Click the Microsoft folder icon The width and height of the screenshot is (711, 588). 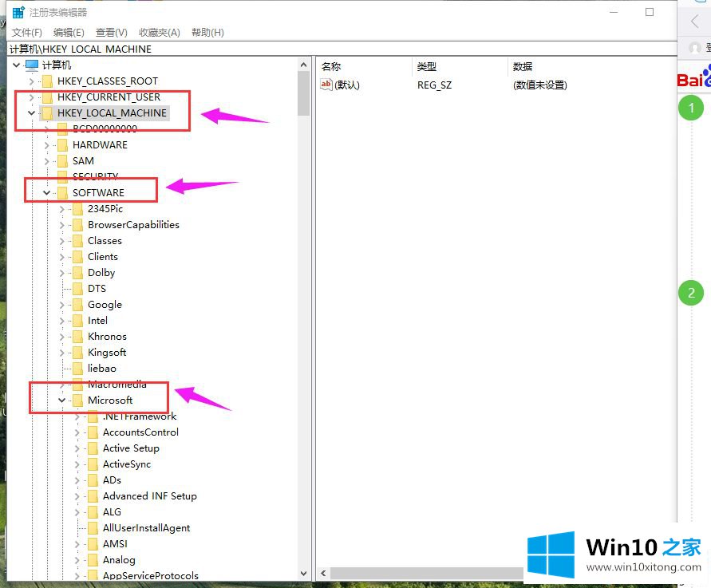[78, 401]
